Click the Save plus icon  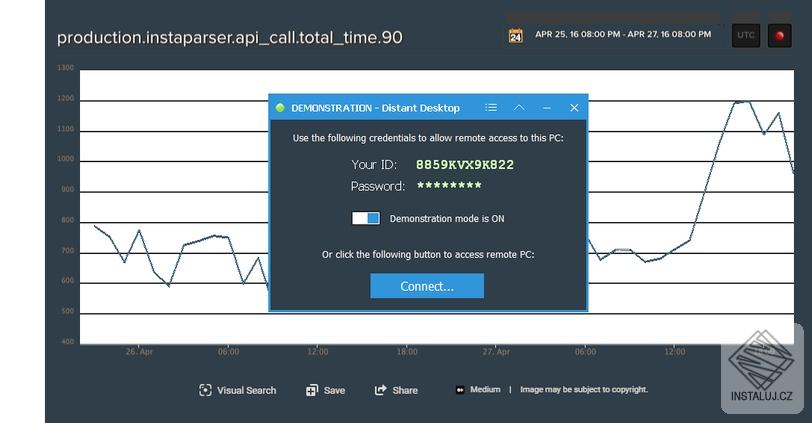coord(312,390)
